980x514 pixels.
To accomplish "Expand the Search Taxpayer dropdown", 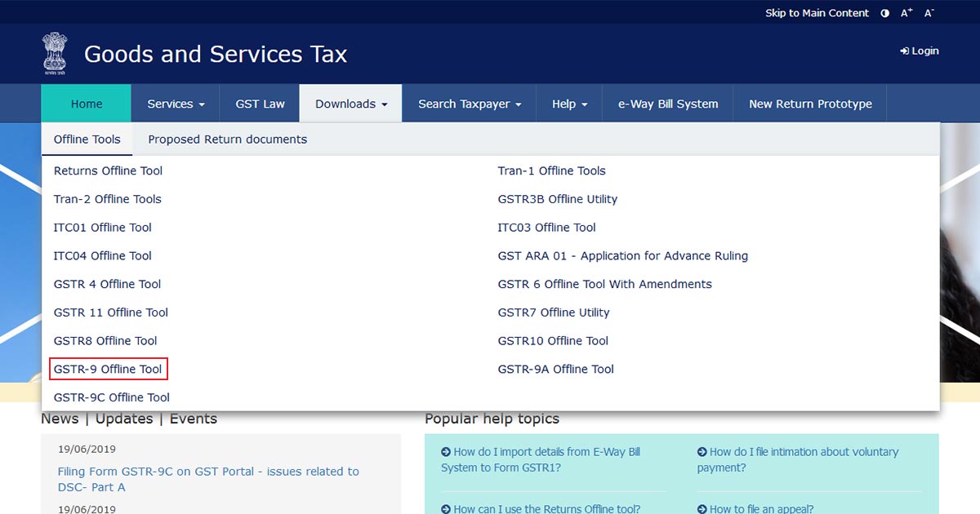I will pos(469,104).
